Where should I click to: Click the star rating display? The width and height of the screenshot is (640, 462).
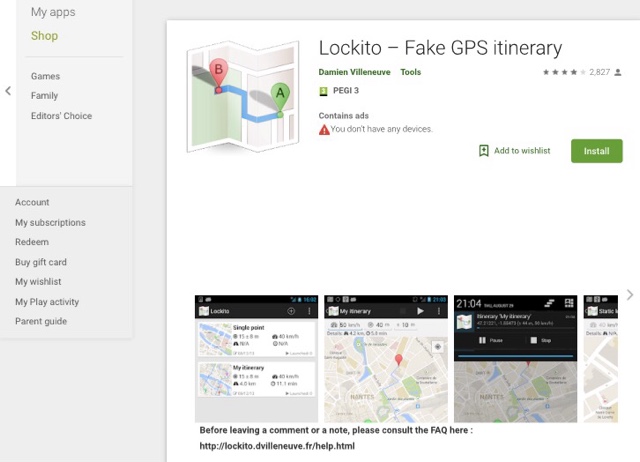564,72
